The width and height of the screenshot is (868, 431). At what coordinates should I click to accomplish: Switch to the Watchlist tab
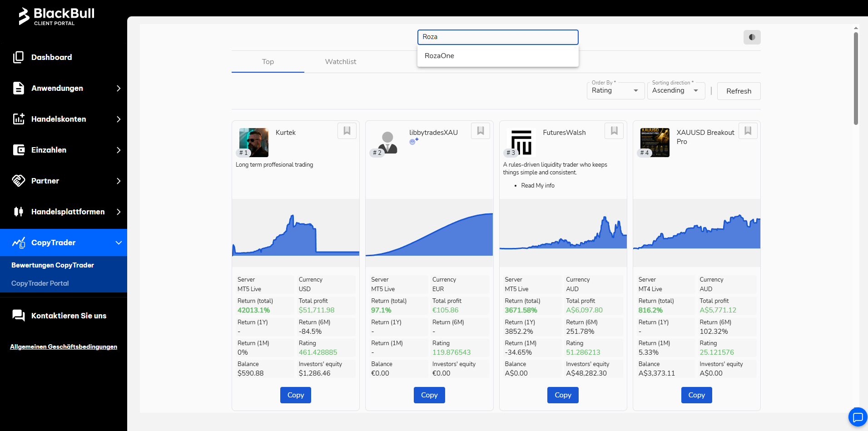pyautogui.click(x=341, y=62)
